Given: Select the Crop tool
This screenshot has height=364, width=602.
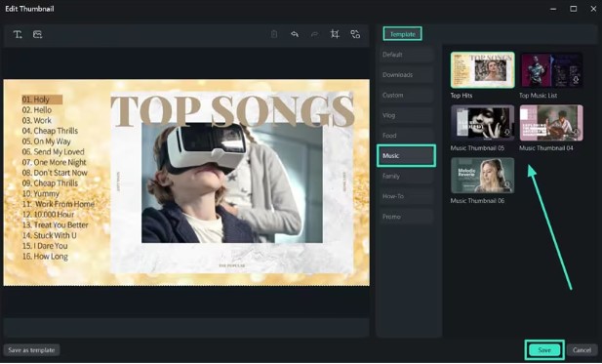Looking at the screenshot, I should [335, 34].
